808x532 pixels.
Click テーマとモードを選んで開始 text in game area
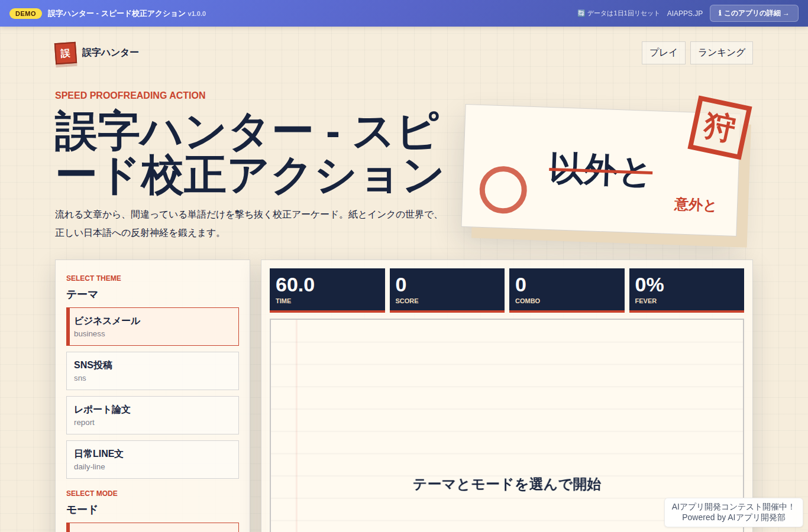507,485
